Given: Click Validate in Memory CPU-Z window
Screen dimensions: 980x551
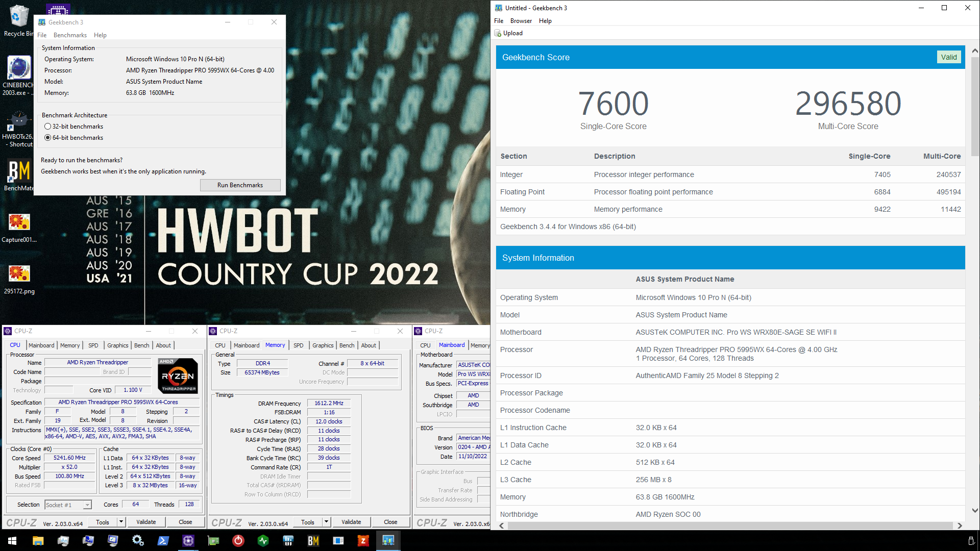Looking at the screenshot, I should point(351,522).
